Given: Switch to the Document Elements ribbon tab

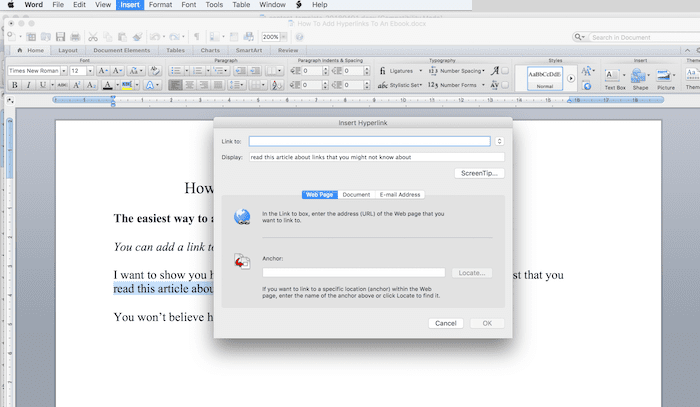Looking at the screenshot, I should tap(122, 50).
